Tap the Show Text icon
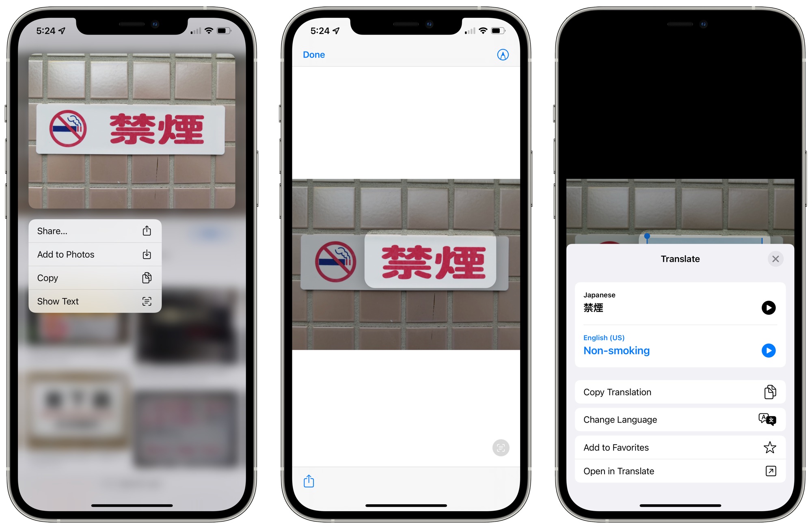The height and width of the screenshot is (529, 812). 147,301
